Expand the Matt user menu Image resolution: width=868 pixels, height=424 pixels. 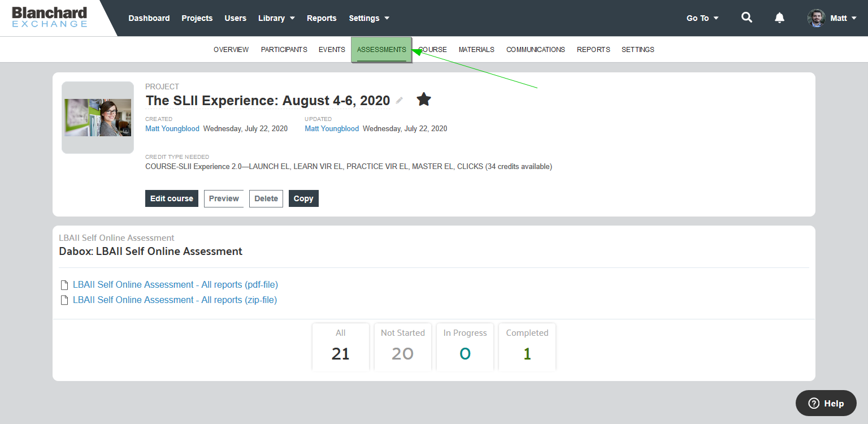pos(843,18)
